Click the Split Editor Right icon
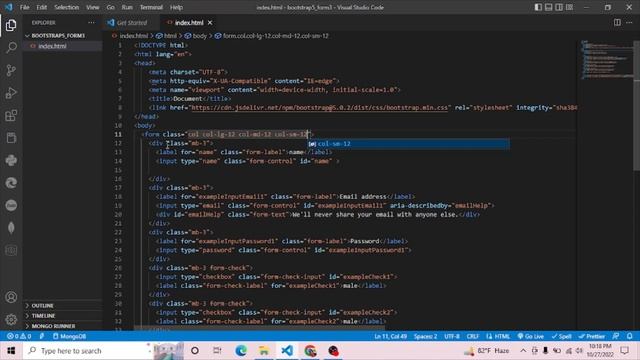 pos(617,22)
